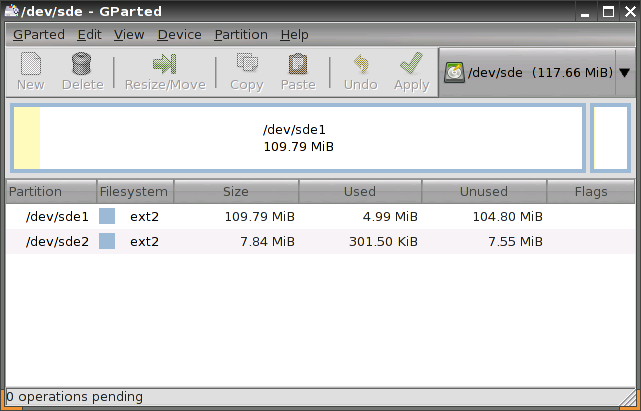Open the View menu
641x411 pixels.
click(129, 34)
